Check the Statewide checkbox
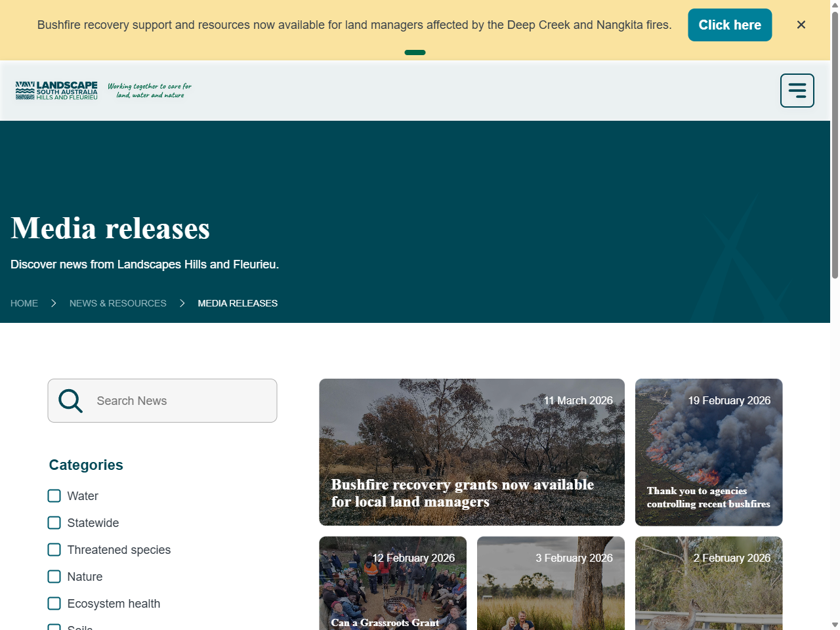 (x=54, y=522)
